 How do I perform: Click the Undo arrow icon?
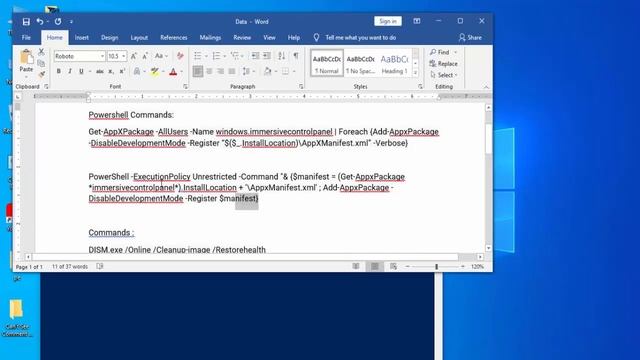coord(40,22)
